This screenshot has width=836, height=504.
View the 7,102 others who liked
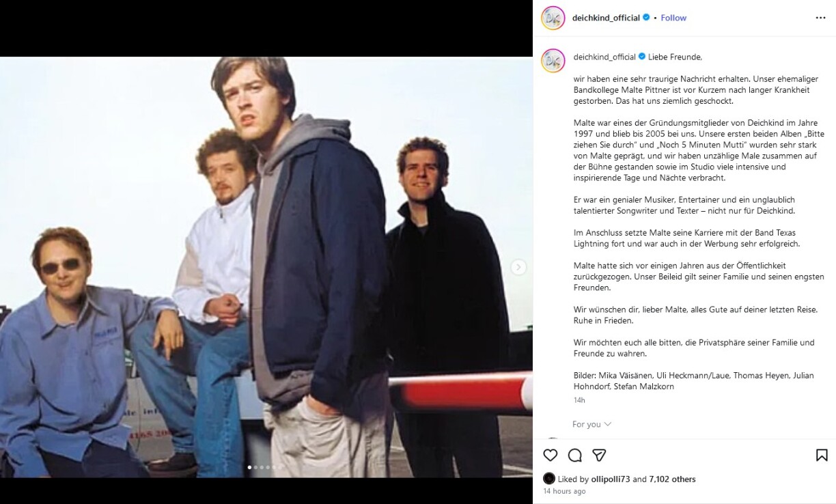(x=672, y=479)
